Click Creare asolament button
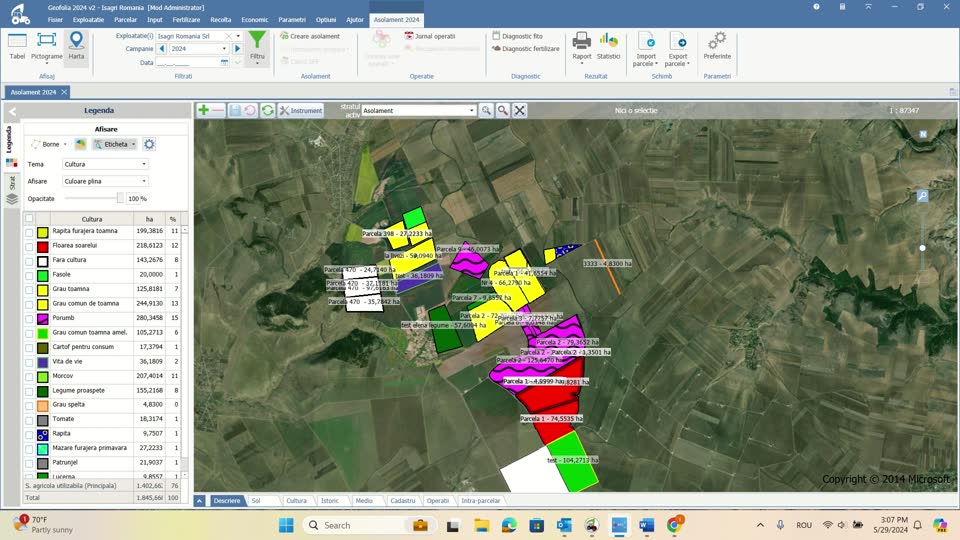The image size is (960, 540). 310,36
